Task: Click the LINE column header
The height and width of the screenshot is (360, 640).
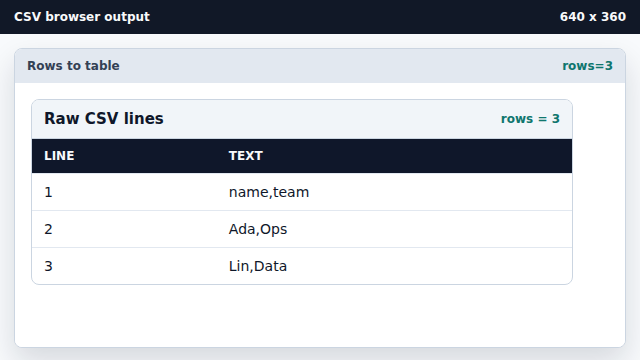Action: (x=124, y=156)
